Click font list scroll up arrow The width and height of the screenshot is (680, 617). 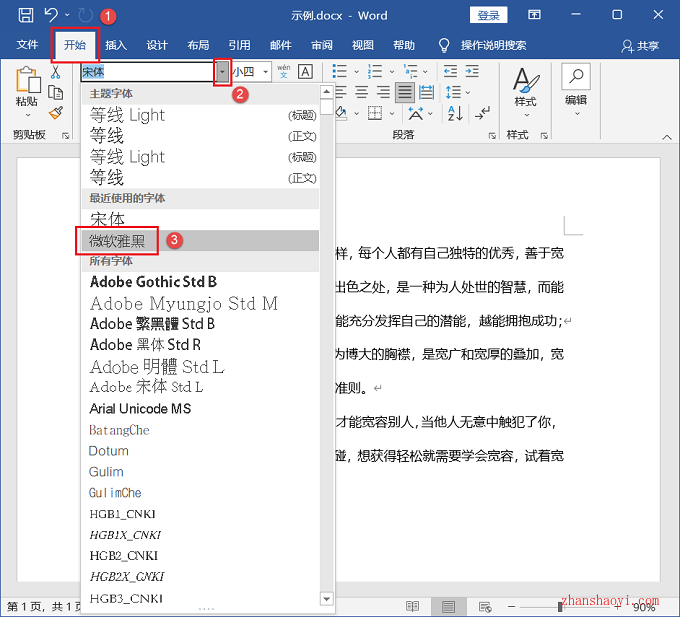click(x=326, y=92)
